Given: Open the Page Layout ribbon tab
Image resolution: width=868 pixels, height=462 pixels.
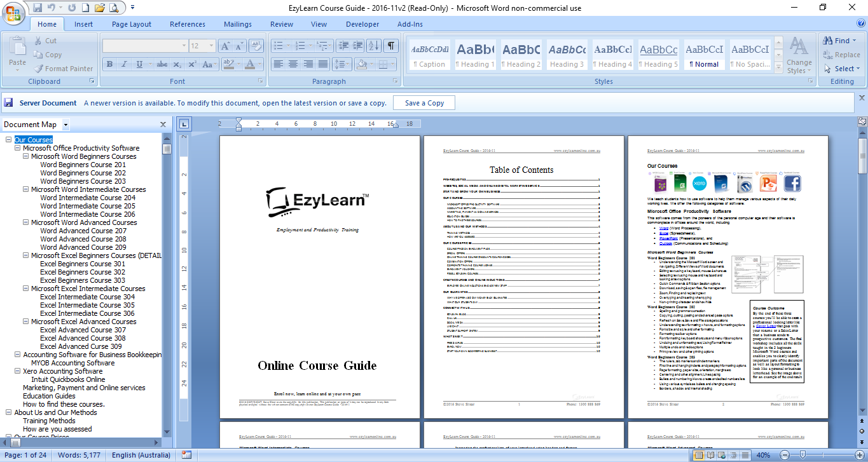Looking at the screenshot, I should (132, 24).
